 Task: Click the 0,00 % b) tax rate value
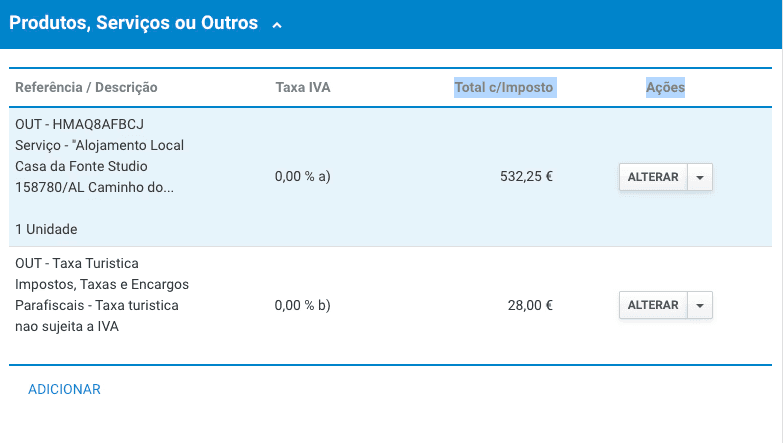(x=303, y=305)
